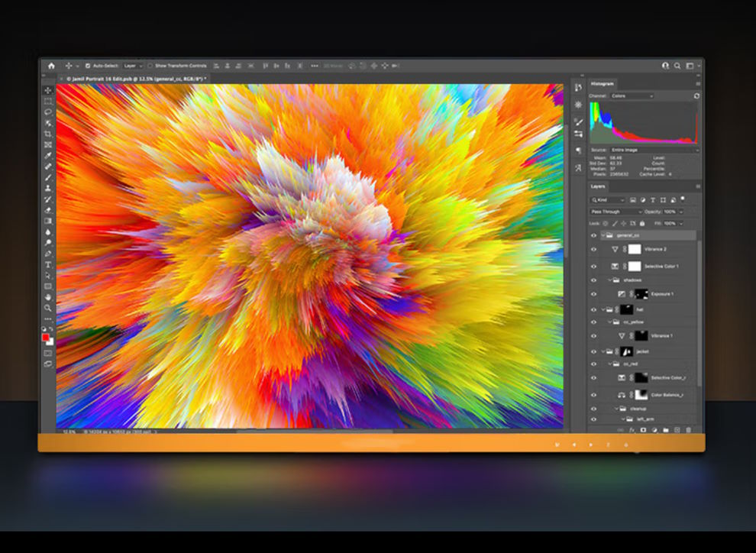Click the foreground red color swatch
756x553 pixels.
[x=46, y=337]
